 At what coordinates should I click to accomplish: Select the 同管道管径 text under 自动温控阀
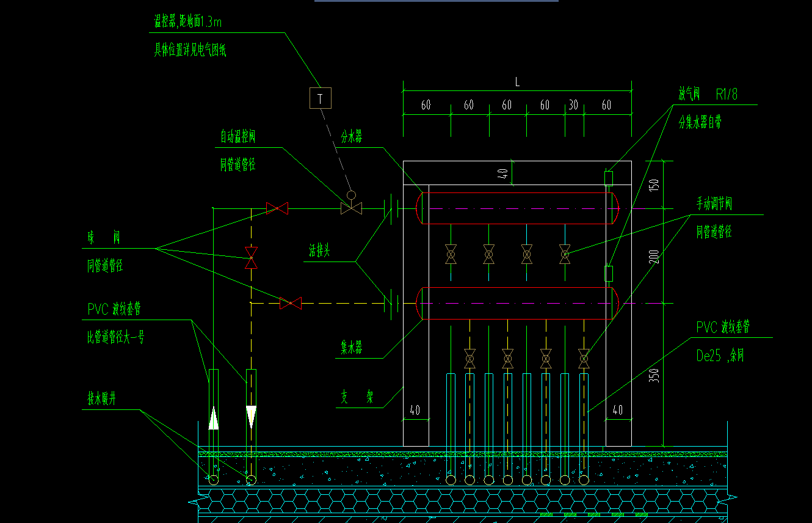(x=238, y=165)
